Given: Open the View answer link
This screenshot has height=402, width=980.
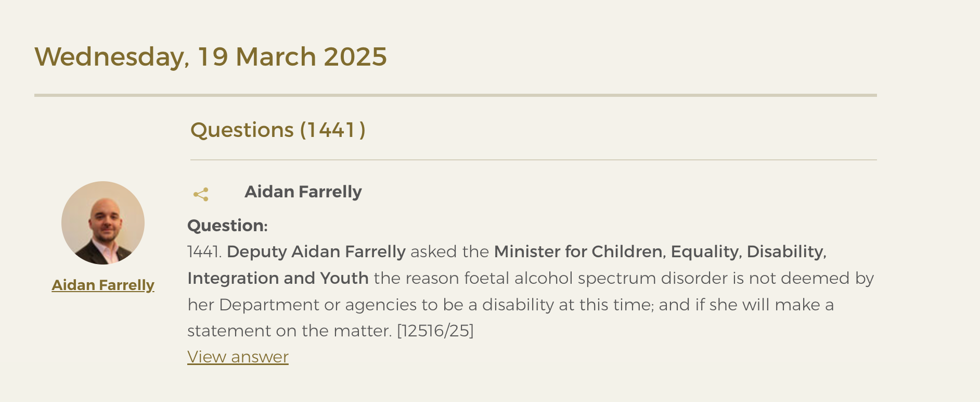Looking at the screenshot, I should (238, 357).
